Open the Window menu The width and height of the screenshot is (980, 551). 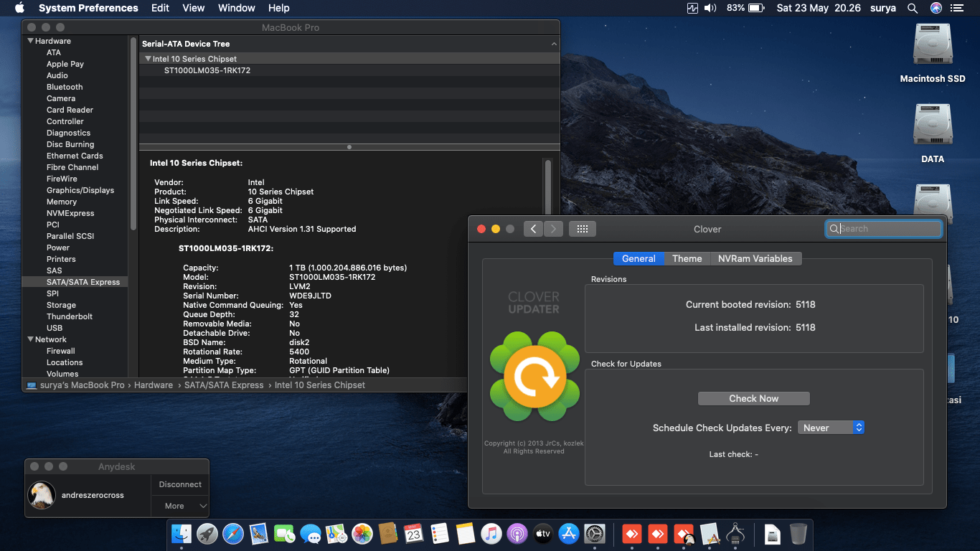pos(236,8)
